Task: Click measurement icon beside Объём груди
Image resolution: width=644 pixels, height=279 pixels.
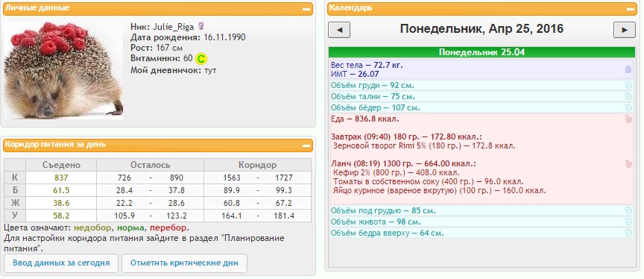Action: pos(628,86)
